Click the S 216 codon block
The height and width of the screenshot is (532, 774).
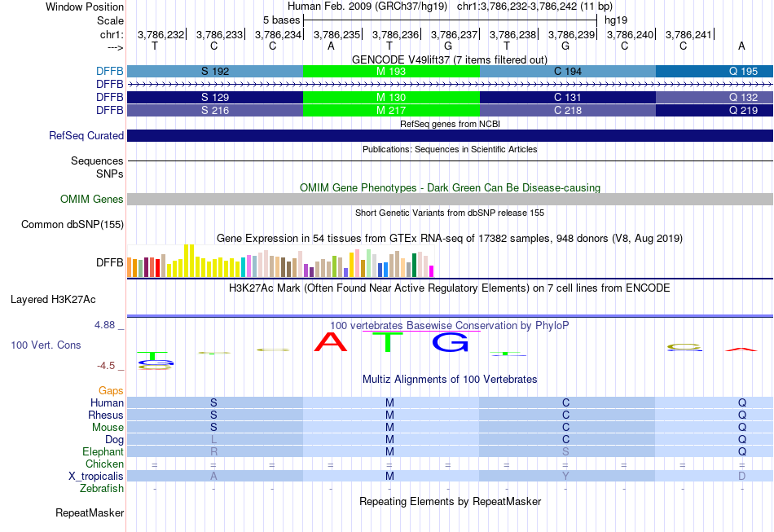[215, 110]
